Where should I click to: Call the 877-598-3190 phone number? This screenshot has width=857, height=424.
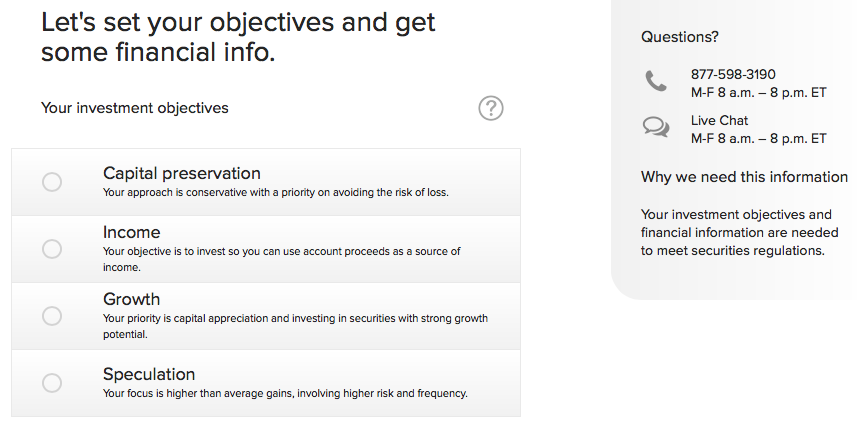(733, 74)
